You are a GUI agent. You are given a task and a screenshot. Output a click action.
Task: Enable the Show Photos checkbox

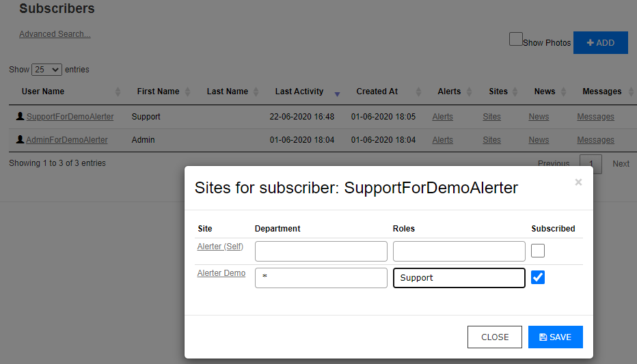click(516, 40)
